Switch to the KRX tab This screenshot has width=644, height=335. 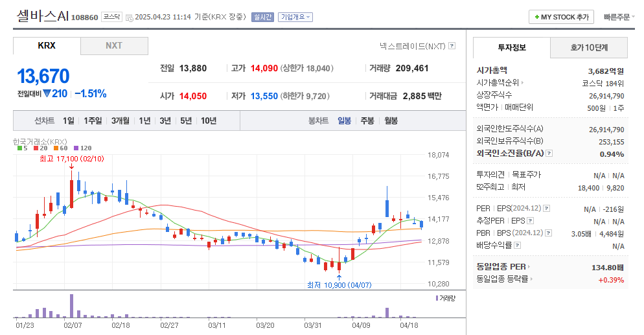tap(47, 45)
